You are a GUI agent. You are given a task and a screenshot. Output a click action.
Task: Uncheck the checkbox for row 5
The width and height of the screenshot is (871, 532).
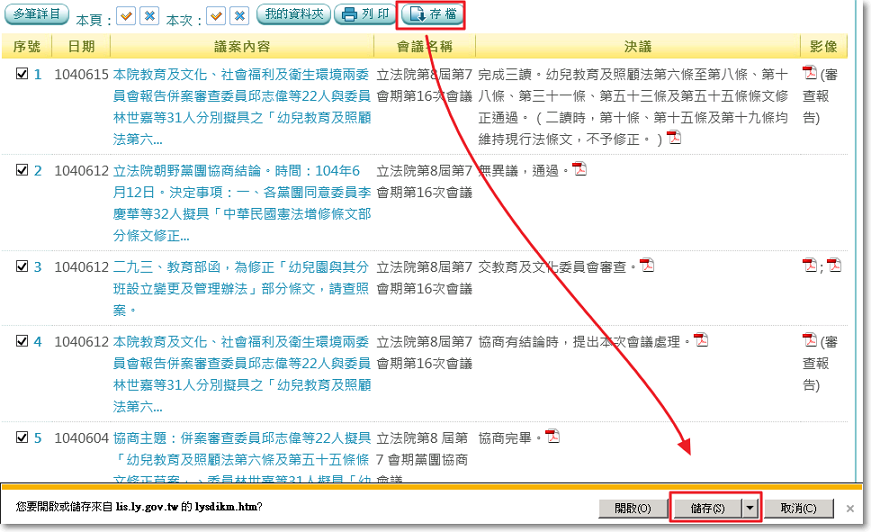point(22,437)
